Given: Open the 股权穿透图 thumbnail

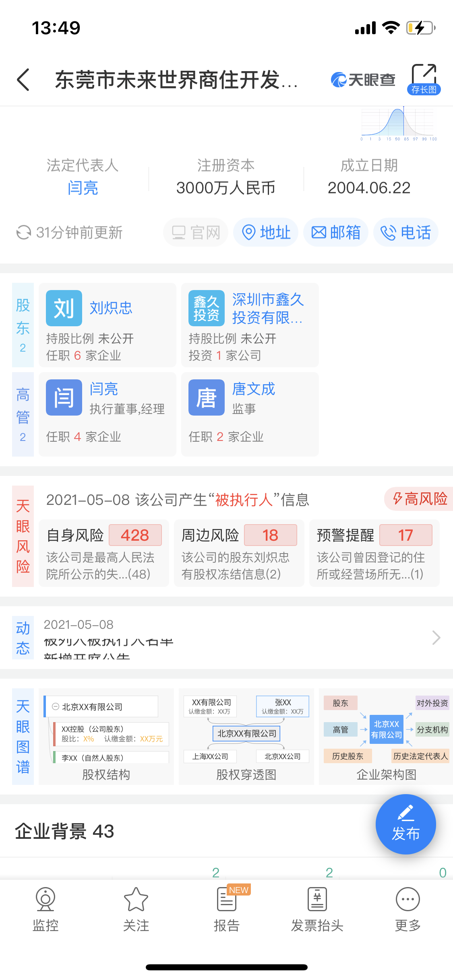Looking at the screenshot, I should 246,736.
